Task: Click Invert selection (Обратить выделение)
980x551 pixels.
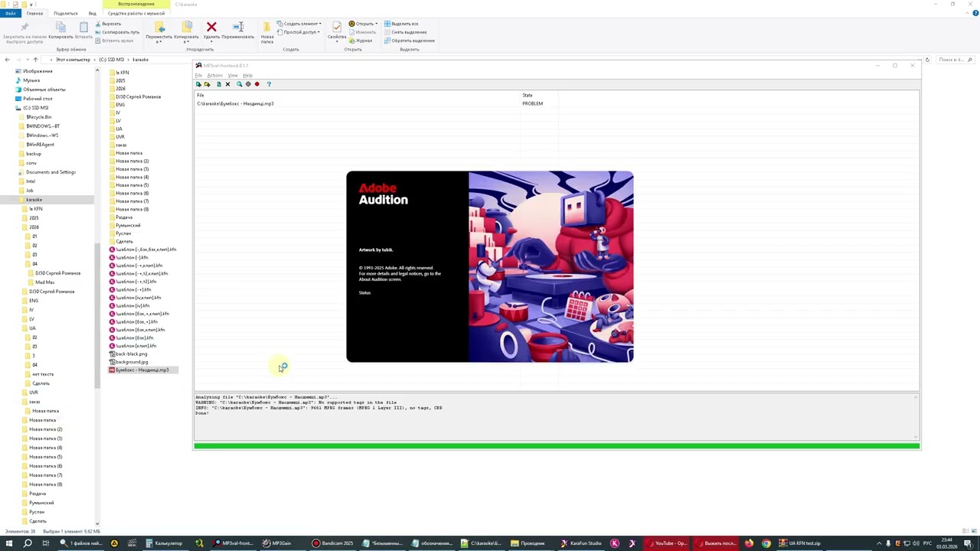Action: [x=410, y=41]
